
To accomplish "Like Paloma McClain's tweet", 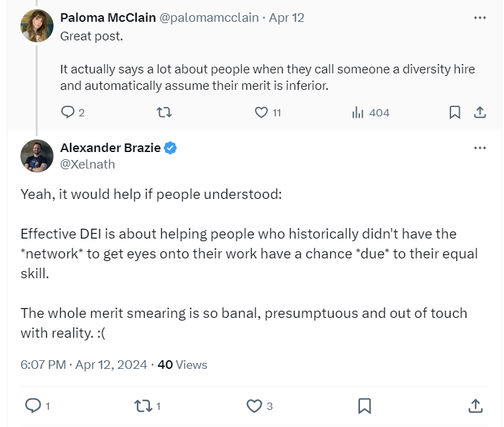I will point(261,112).
